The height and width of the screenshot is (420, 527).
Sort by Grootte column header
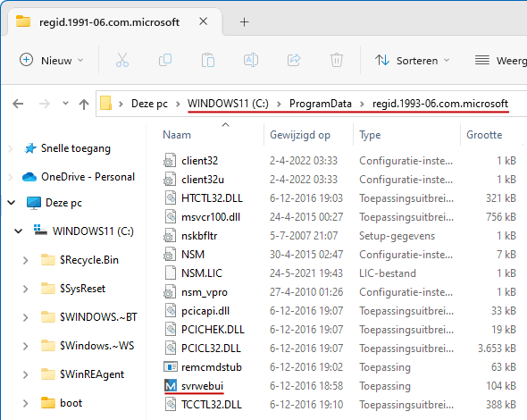point(484,135)
